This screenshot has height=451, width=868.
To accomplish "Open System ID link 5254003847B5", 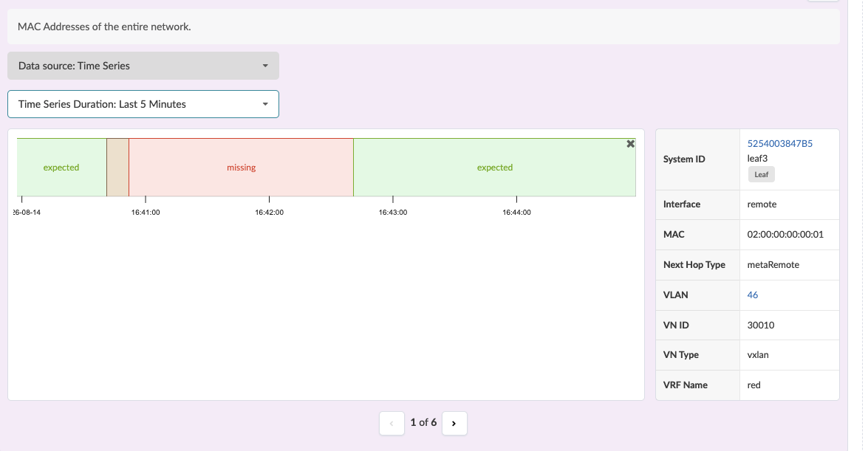I will pyautogui.click(x=779, y=143).
